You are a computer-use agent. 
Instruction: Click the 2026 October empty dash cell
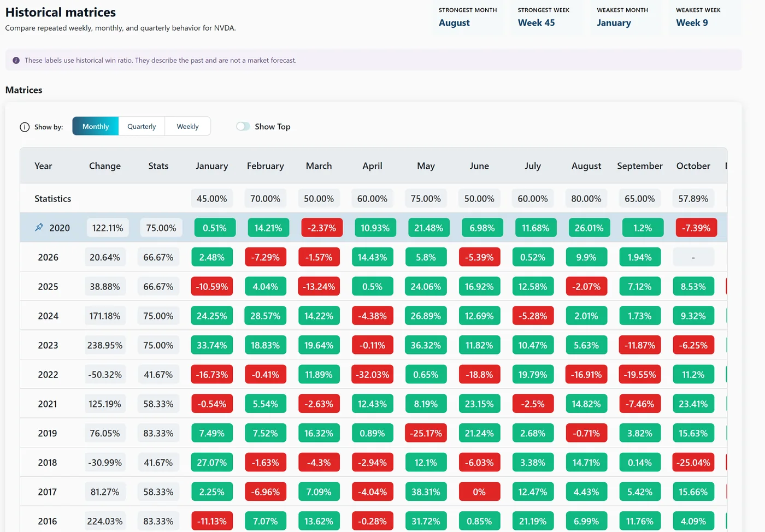pyautogui.click(x=693, y=257)
